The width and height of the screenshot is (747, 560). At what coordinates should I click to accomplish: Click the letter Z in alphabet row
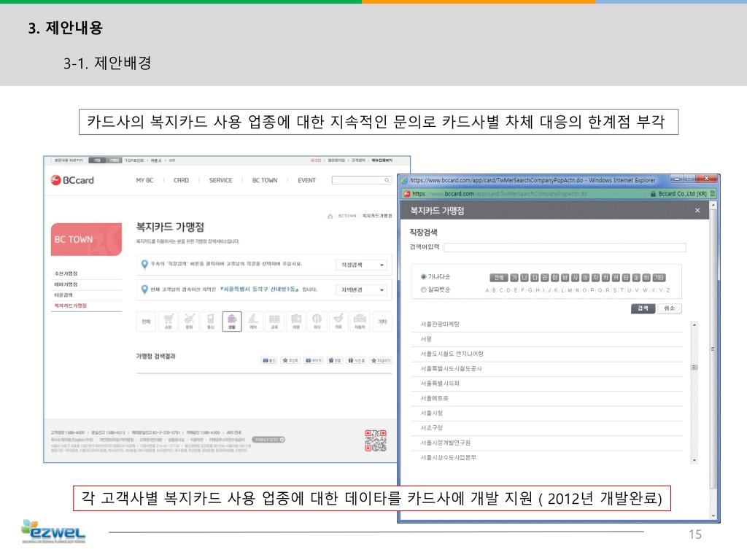point(668,290)
